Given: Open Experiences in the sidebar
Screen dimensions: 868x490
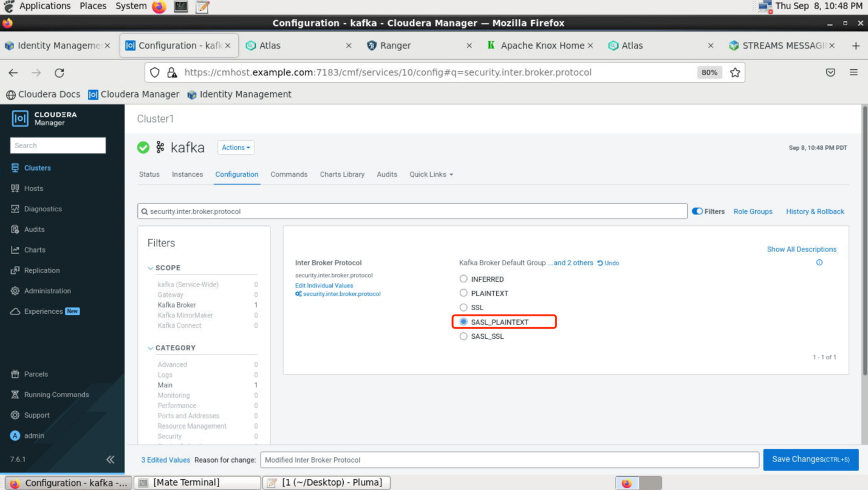Looking at the screenshot, I should 45,311.
